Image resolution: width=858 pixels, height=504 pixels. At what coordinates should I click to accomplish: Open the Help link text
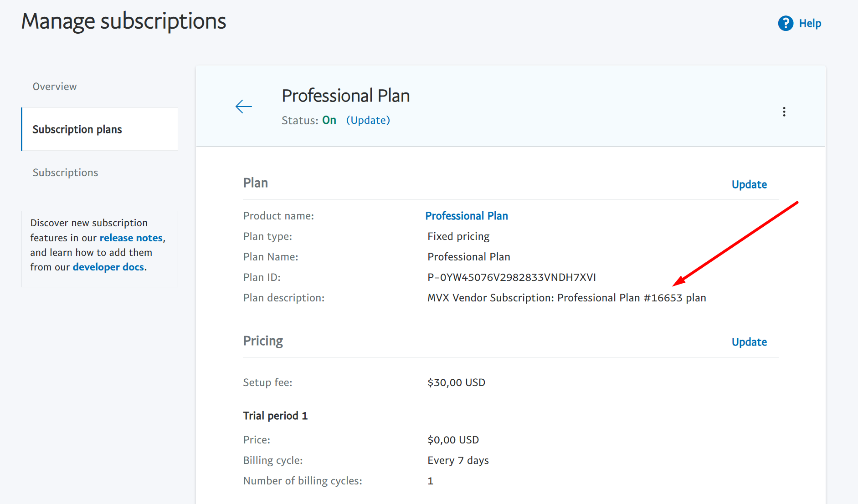810,23
